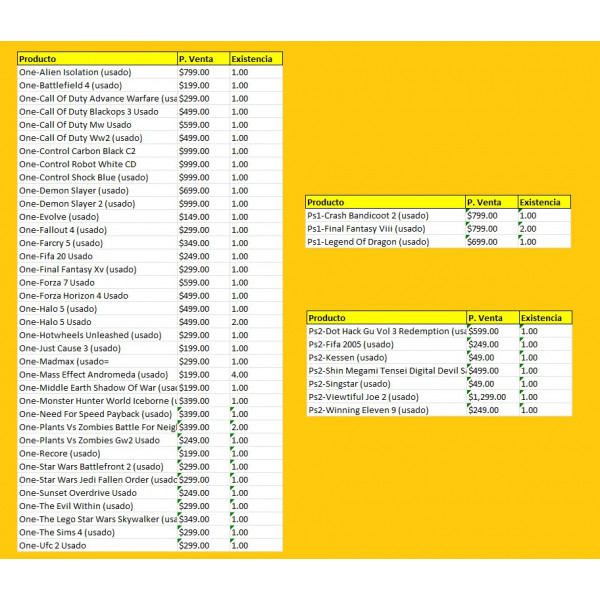Click One-Sunset Overdrive Usado product
The height and width of the screenshot is (600, 600).
[x=97, y=493]
